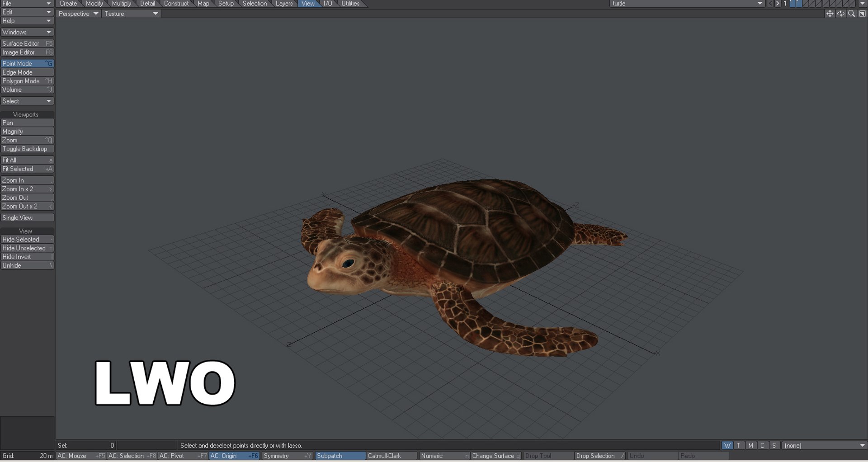Image resolution: width=868 pixels, height=462 pixels.
Task: Switch to the Modify tab
Action: tap(94, 4)
